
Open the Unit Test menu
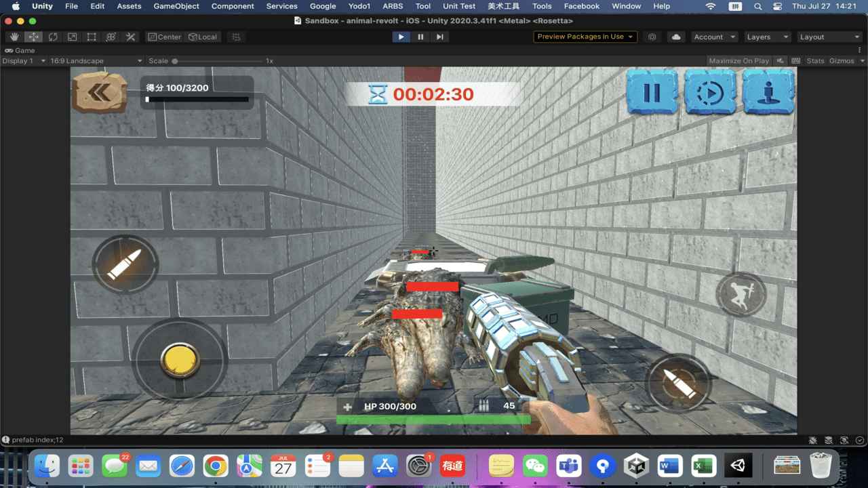pos(459,6)
